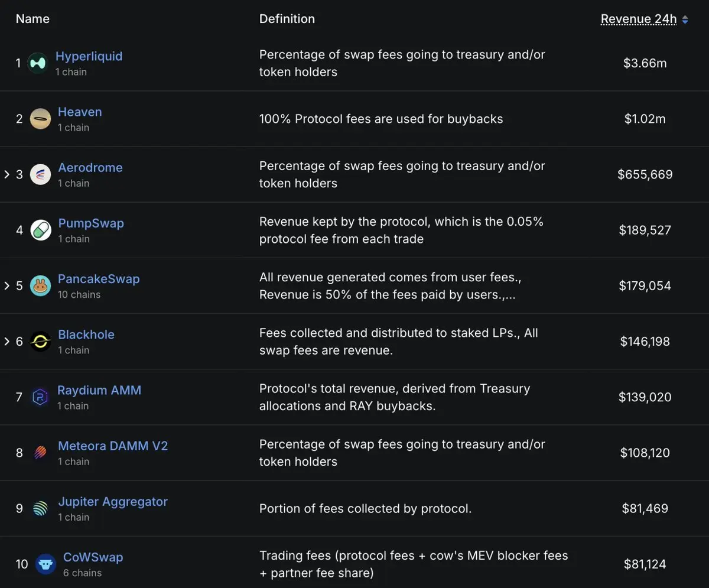Open the Blackhole protocol link
This screenshot has height=588, width=709.
(x=86, y=334)
